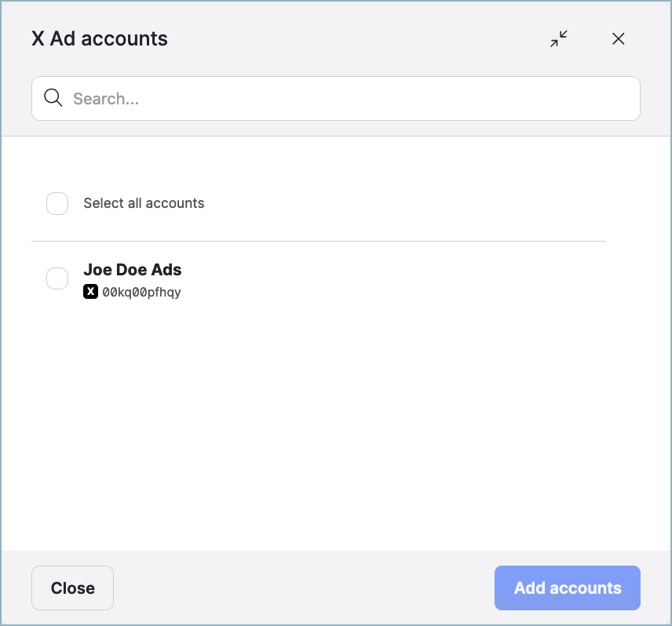672x626 pixels.
Task: Click the Joe Doe Ads account name
Action: (x=132, y=269)
